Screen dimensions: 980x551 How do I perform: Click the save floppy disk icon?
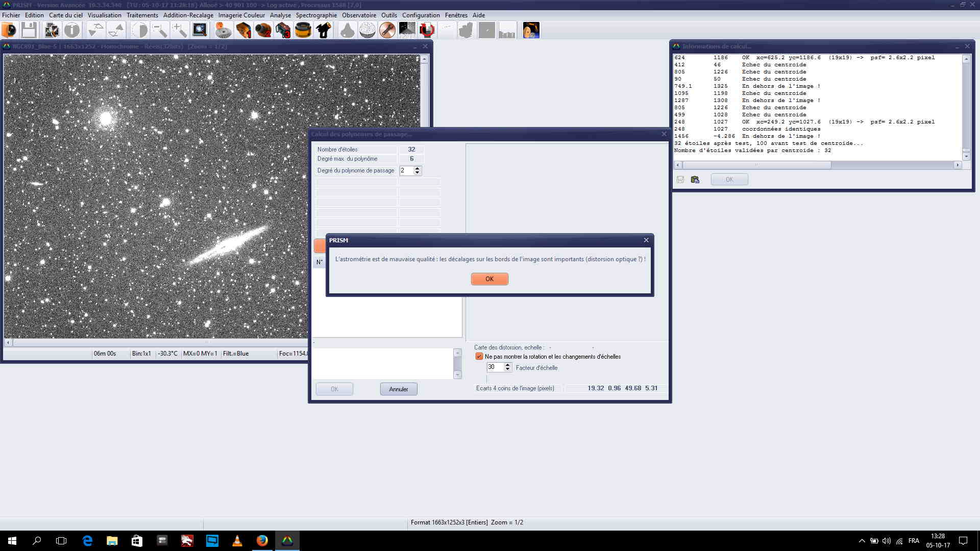[29, 31]
